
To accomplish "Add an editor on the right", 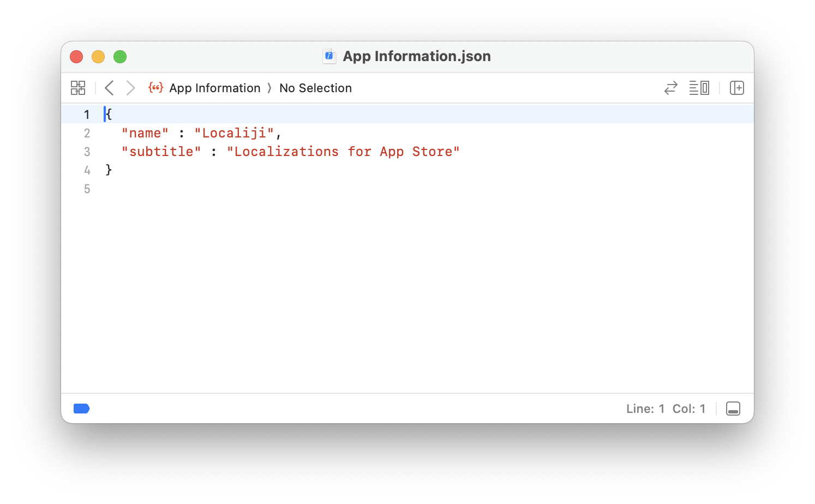I will coord(737,88).
